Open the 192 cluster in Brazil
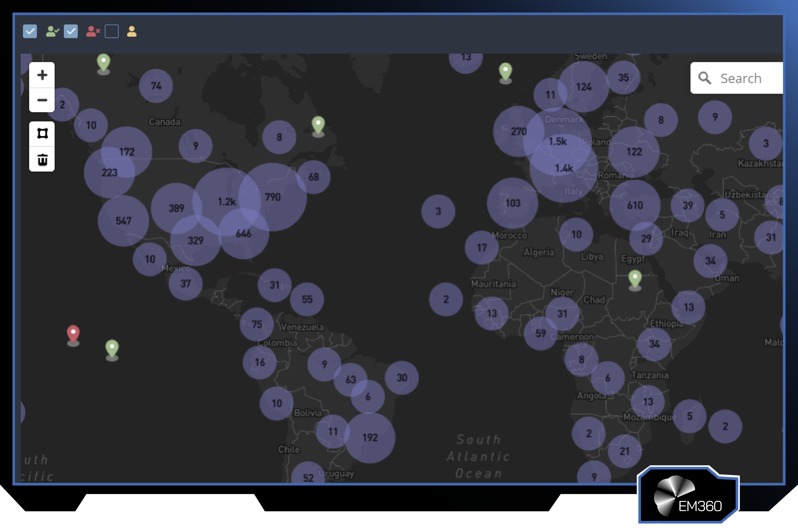The image size is (798, 532). click(370, 438)
